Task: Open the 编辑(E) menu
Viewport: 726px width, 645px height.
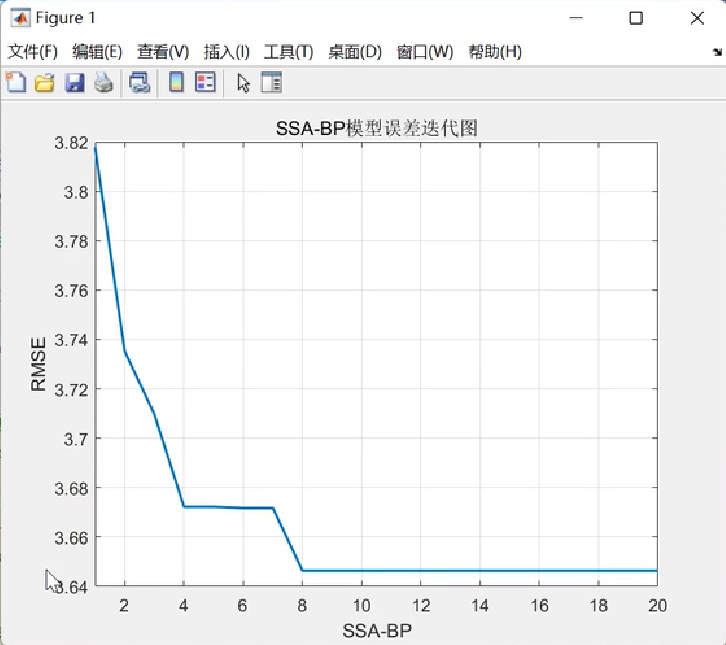Action: pos(97,52)
